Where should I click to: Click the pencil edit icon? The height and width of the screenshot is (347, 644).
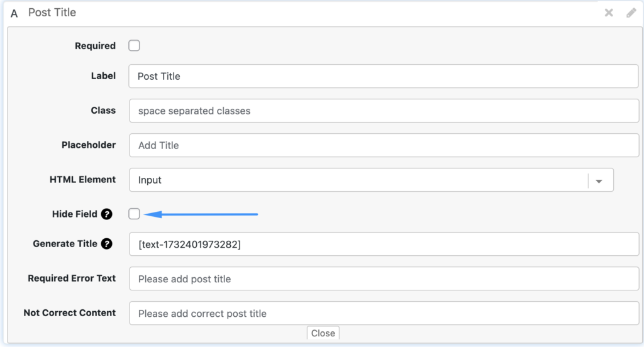click(x=631, y=13)
